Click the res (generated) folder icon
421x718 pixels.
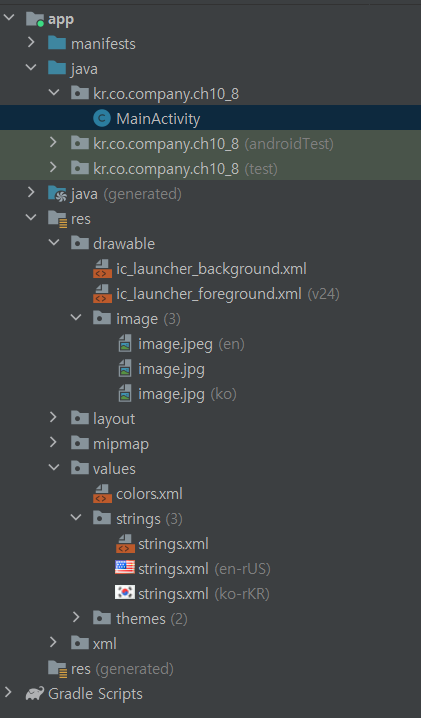pyautogui.click(x=57, y=668)
